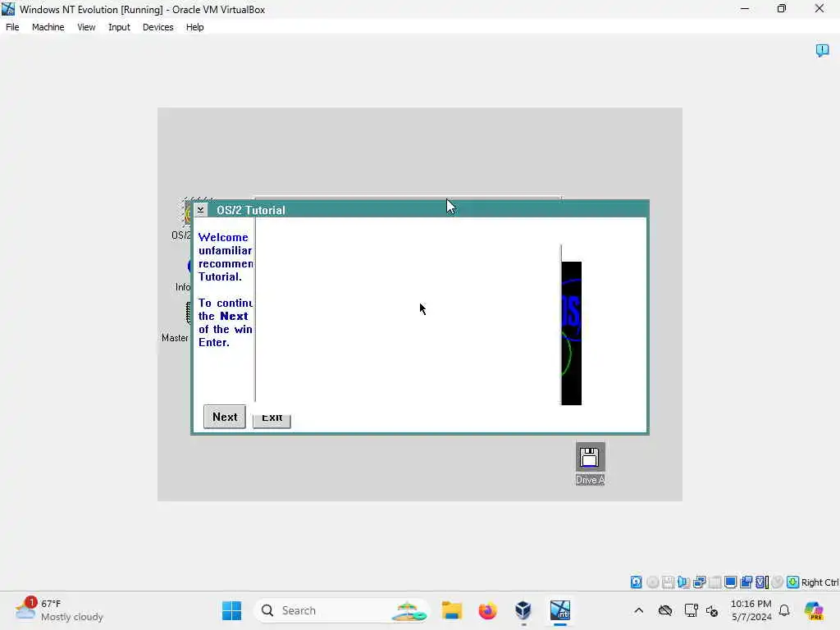Open the Copilot preview taskbar icon
840x630 pixels.
pos(814,610)
